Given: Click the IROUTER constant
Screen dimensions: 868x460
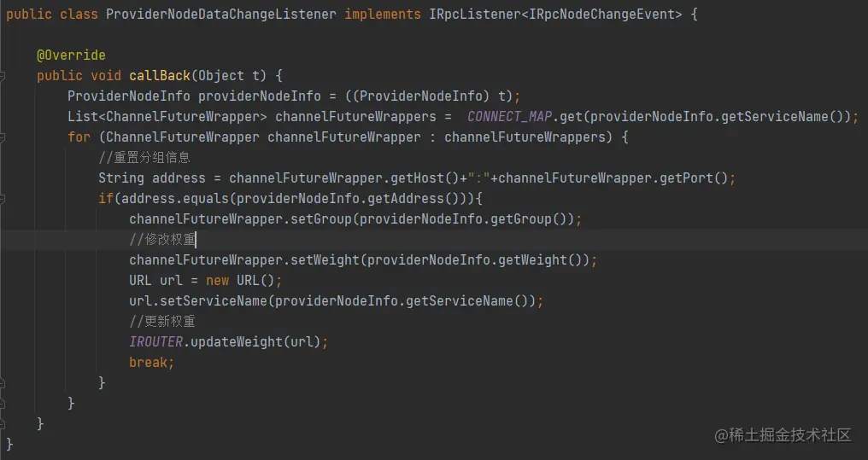Looking at the screenshot, I should [x=155, y=341].
